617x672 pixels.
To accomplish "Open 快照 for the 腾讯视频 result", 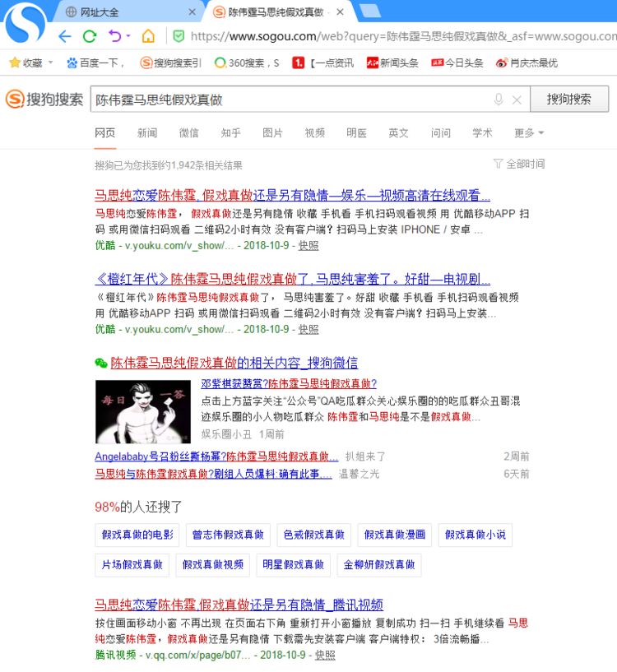I will click(325, 655).
